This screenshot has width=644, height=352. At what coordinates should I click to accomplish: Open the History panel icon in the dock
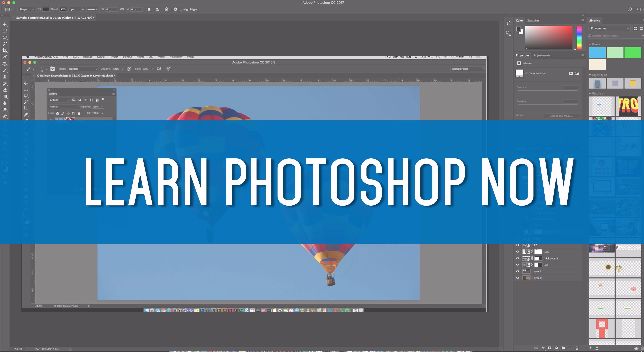[x=508, y=23]
